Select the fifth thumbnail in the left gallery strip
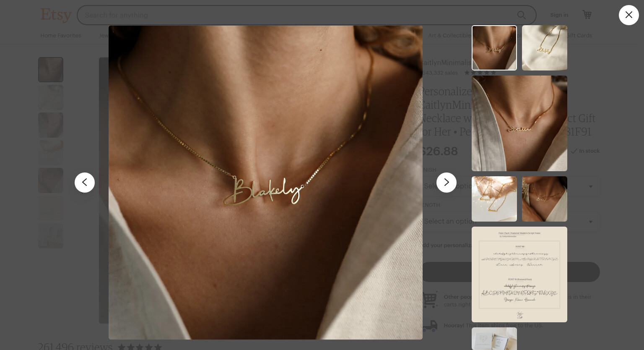Viewport: 644px width, 350px height. click(x=51, y=180)
